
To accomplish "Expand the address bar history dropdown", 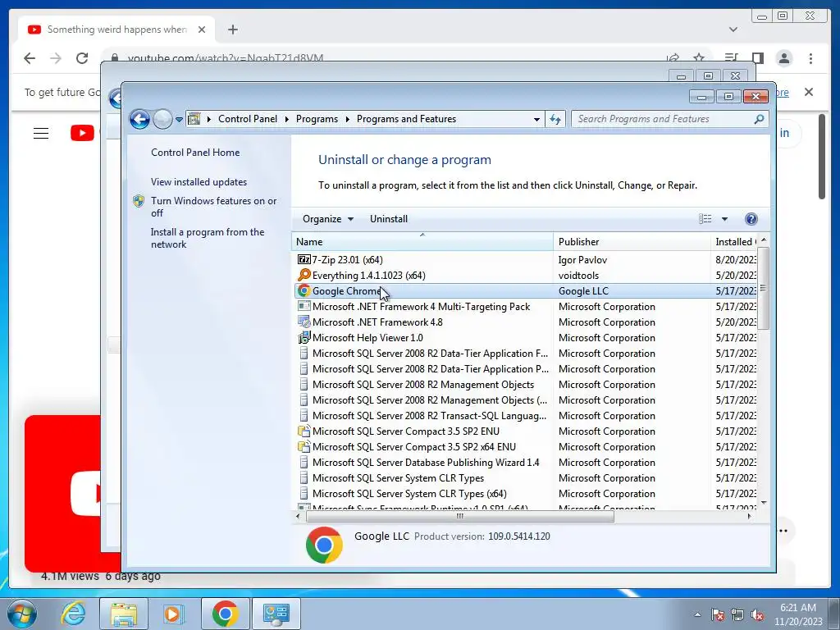I will tap(536, 120).
